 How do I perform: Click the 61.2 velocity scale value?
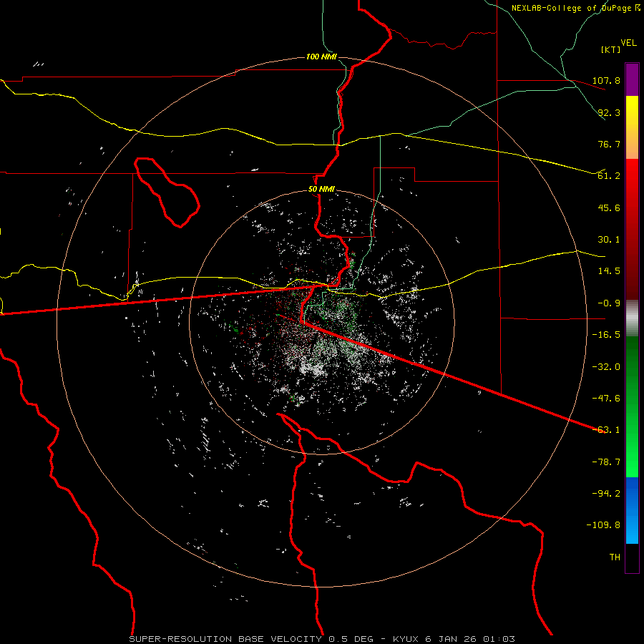coord(609,176)
